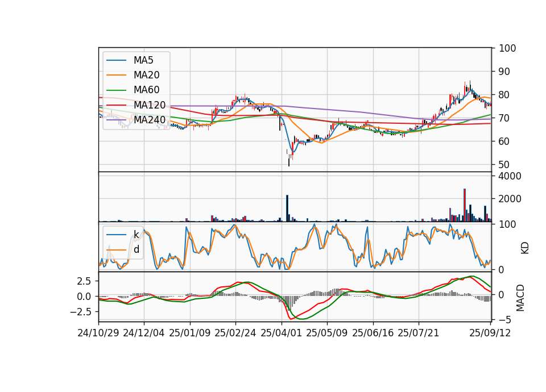Click the 25/01/09 date axis label
Viewport: 546px width, 392px height.
point(190,333)
